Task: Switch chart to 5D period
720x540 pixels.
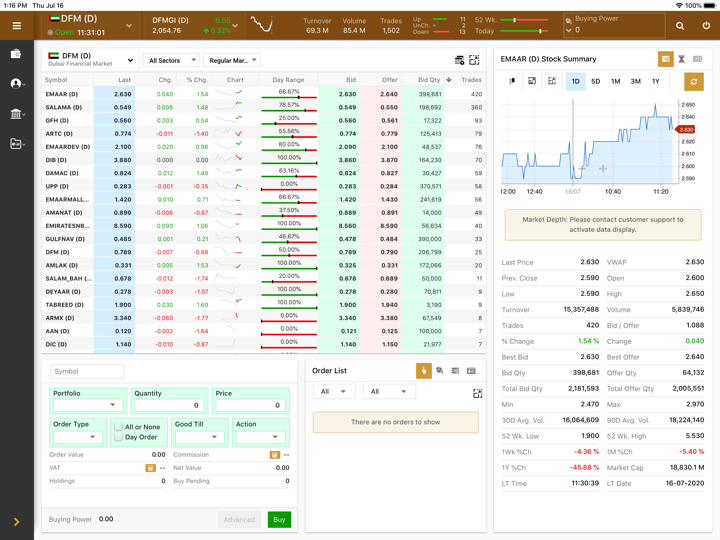Action: [x=596, y=82]
